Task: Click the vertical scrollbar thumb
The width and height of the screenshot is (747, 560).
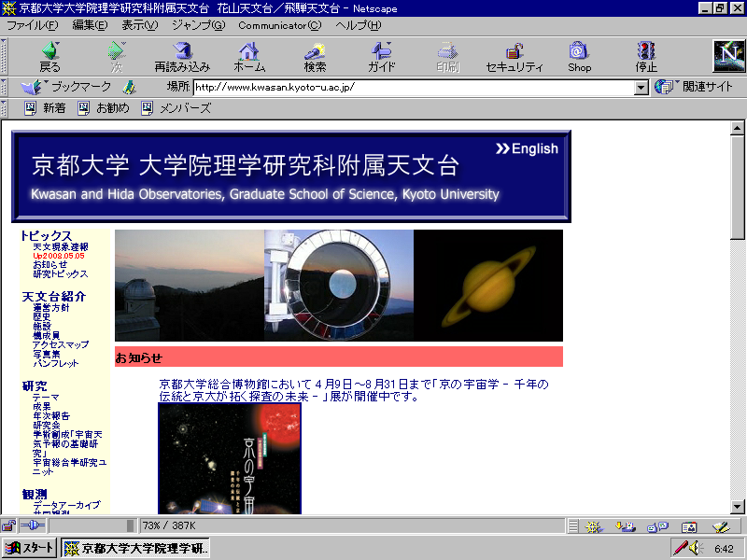Action: click(738, 188)
